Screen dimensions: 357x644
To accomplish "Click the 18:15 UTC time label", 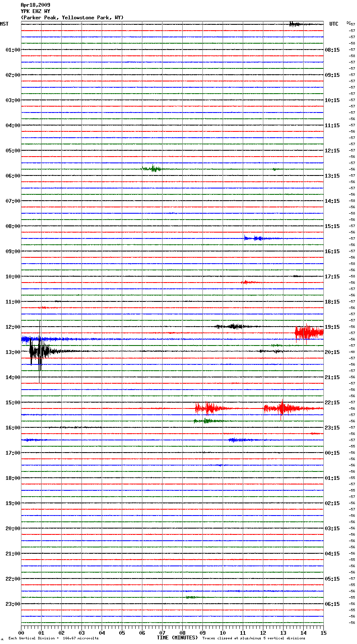I will point(332,302).
